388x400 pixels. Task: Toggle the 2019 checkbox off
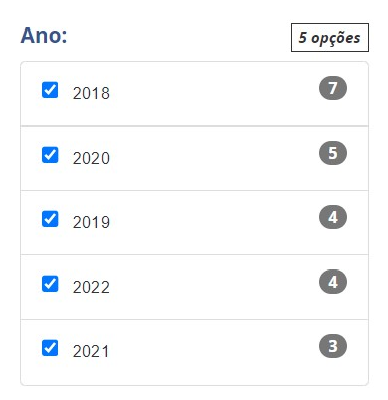50,219
